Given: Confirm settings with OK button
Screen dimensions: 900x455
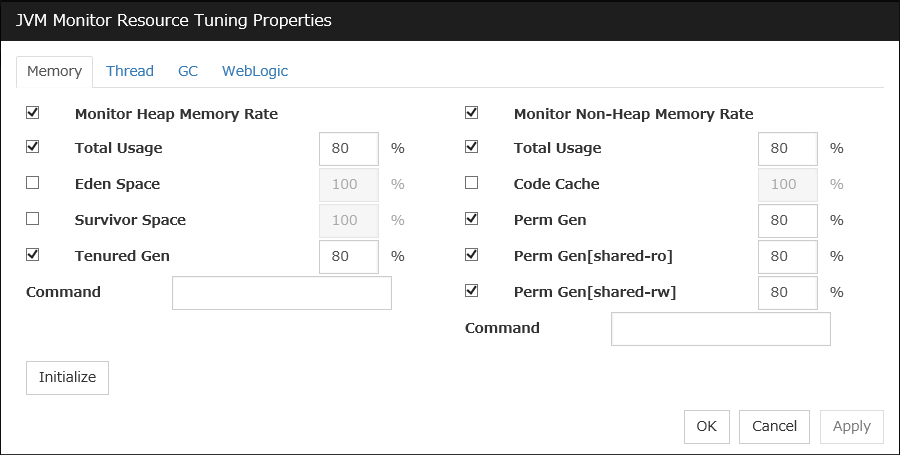Looking at the screenshot, I should [x=707, y=426].
